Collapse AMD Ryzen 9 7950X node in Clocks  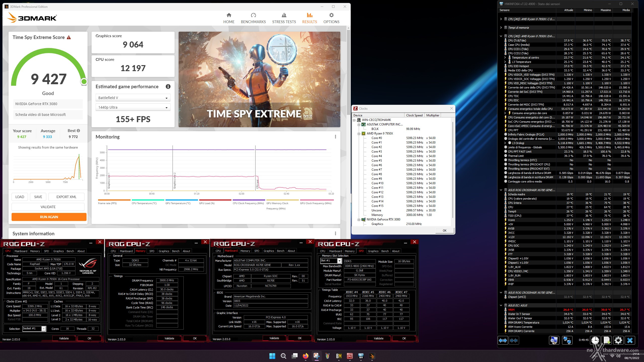359,133
